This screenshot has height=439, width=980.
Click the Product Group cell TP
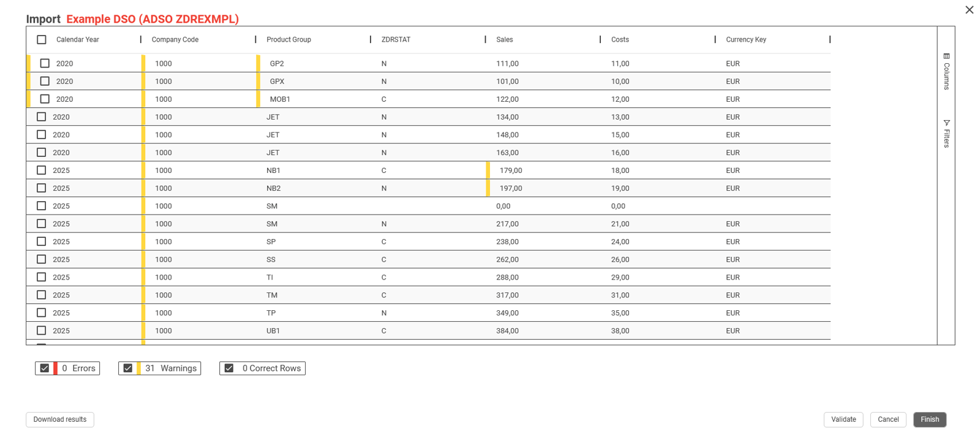click(x=313, y=313)
